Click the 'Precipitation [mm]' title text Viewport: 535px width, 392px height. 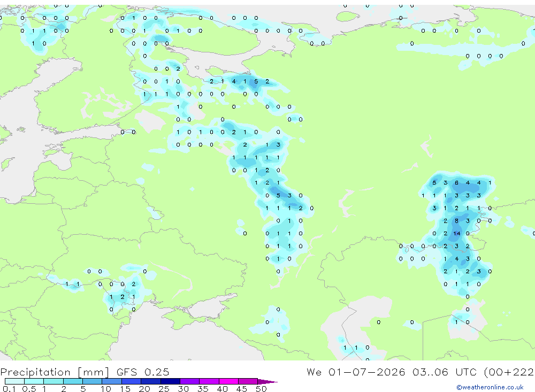click(x=55, y=372)
